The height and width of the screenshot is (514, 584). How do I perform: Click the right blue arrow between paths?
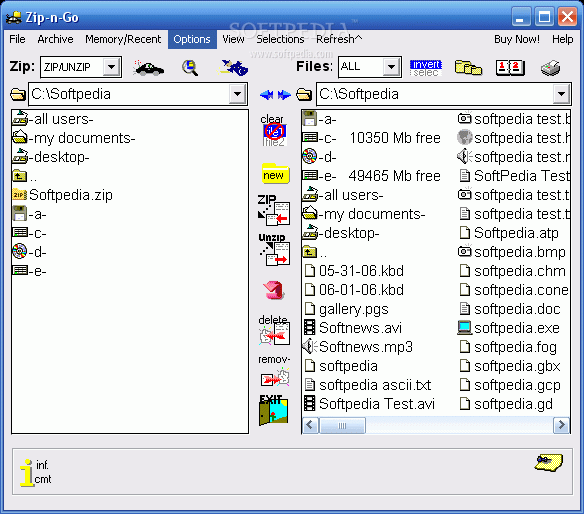click(x=284, y=95)
